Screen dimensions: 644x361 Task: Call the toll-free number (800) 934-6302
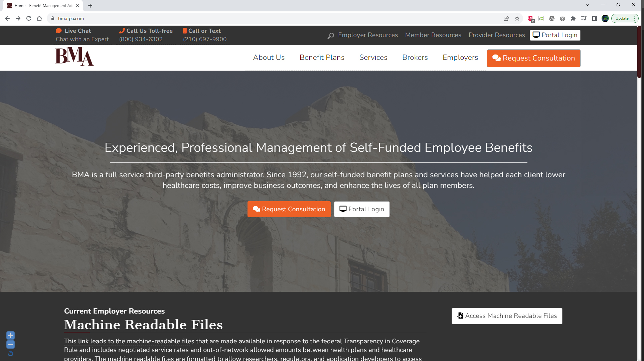(x=146, y=35)
